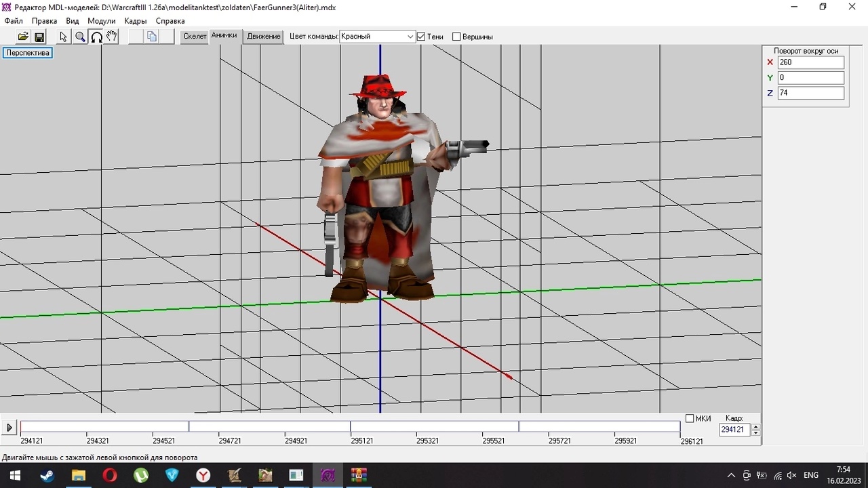The image size is (868, 488).
Task: Pick the hand pan tool
Action: pos(112,37)
